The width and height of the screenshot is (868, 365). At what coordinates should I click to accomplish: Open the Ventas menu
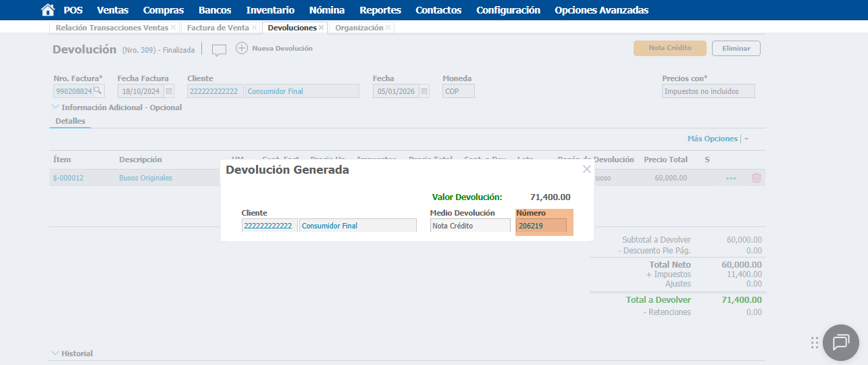113,10
